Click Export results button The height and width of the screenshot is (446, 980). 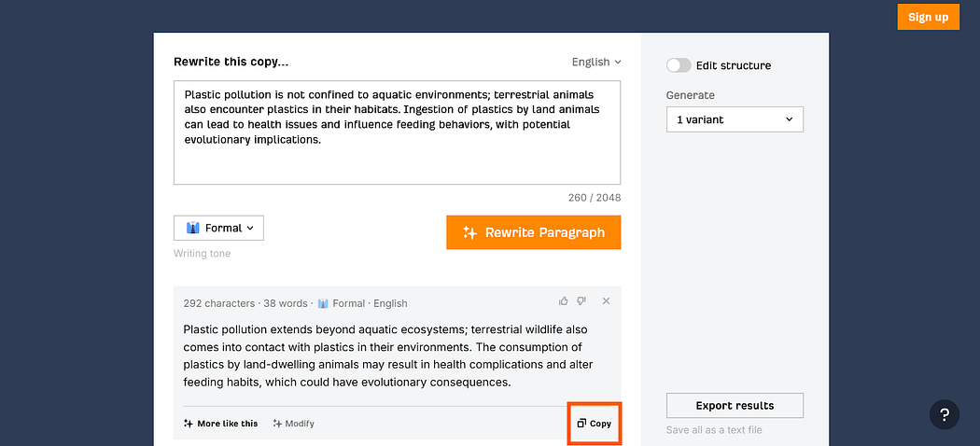pyautogui.click(x=735, y=405)
